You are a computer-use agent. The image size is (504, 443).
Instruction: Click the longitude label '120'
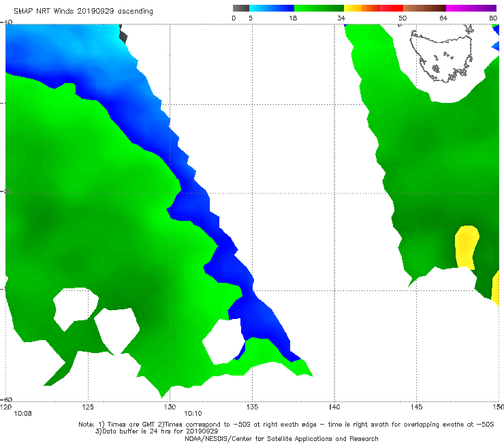click(x=5, y=407)
